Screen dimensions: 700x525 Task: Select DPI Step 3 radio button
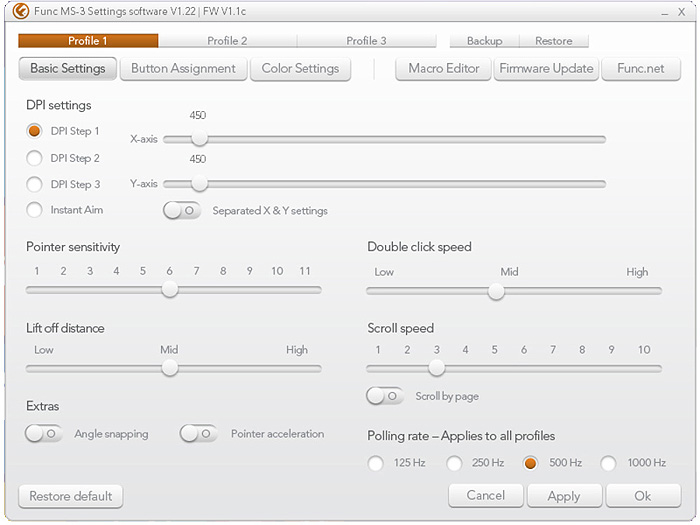pos(34,184)
